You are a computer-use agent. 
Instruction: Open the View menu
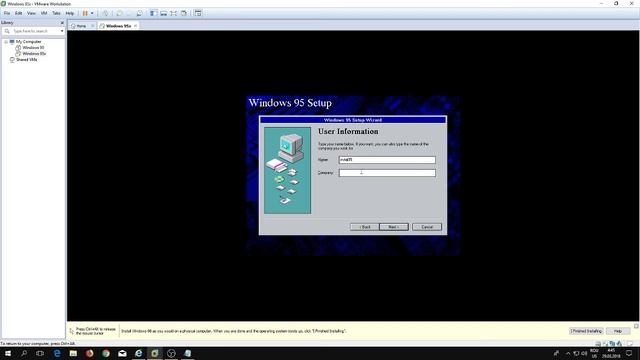(x=31, y=13)
